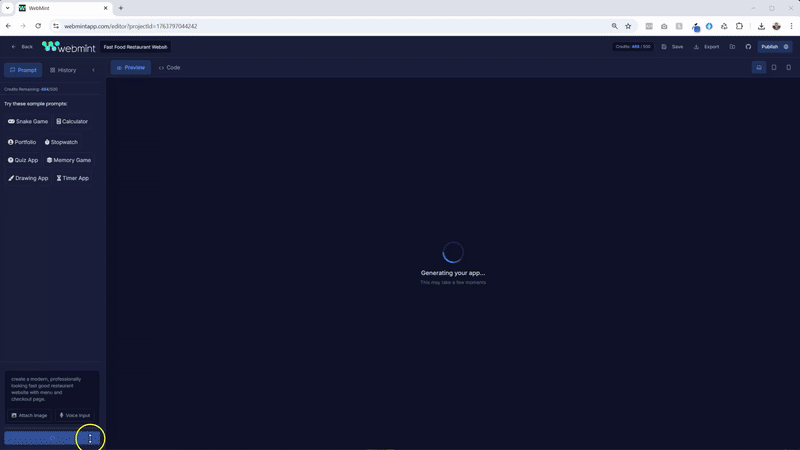
Task: Switch preview to tablet view icon
Action: [774, 68]
